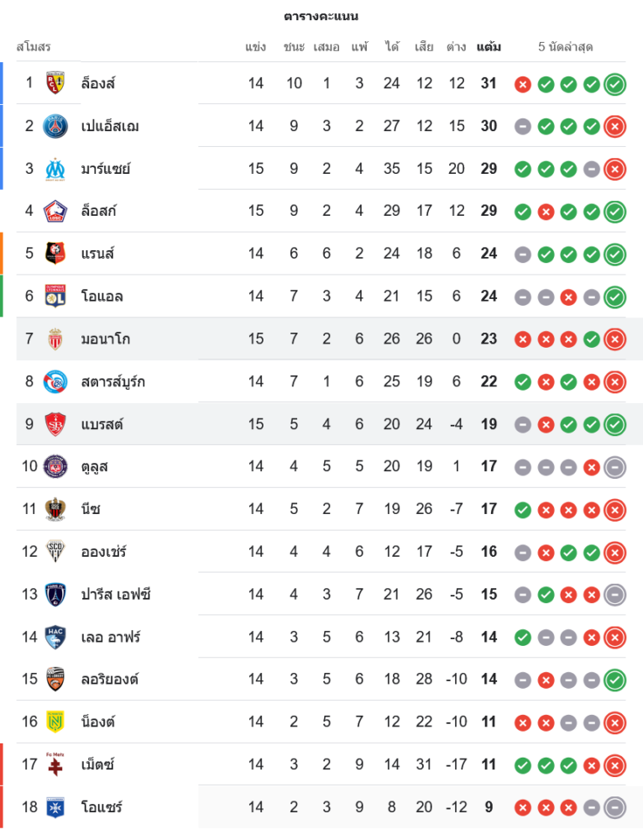Click the Nantes club crest
Viewport: 643px width, 840px height.
tap(55, 722)
